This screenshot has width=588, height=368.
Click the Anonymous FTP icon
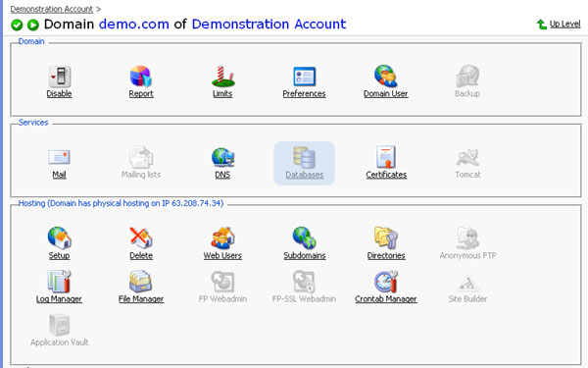(x=467, y=237)
